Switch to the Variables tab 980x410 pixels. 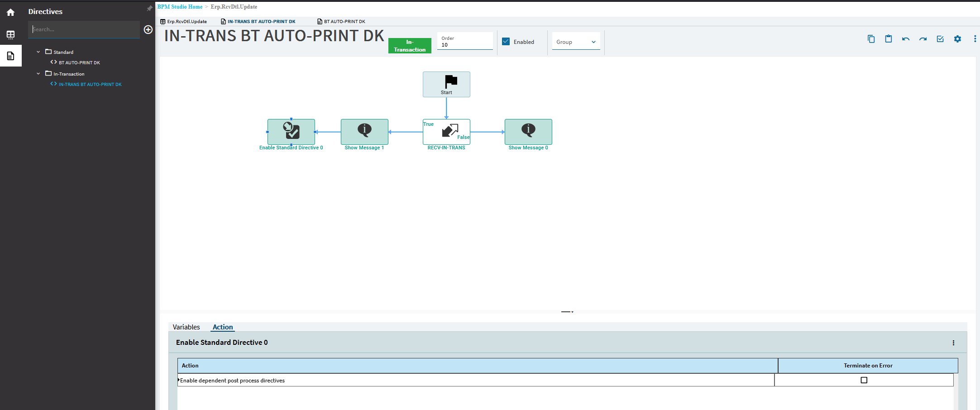(x=186, y=327)
